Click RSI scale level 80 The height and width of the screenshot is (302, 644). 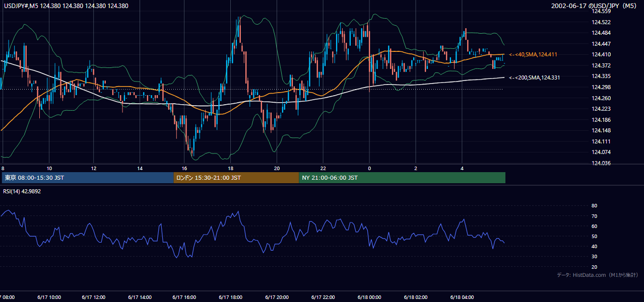[x=594, y=206]
